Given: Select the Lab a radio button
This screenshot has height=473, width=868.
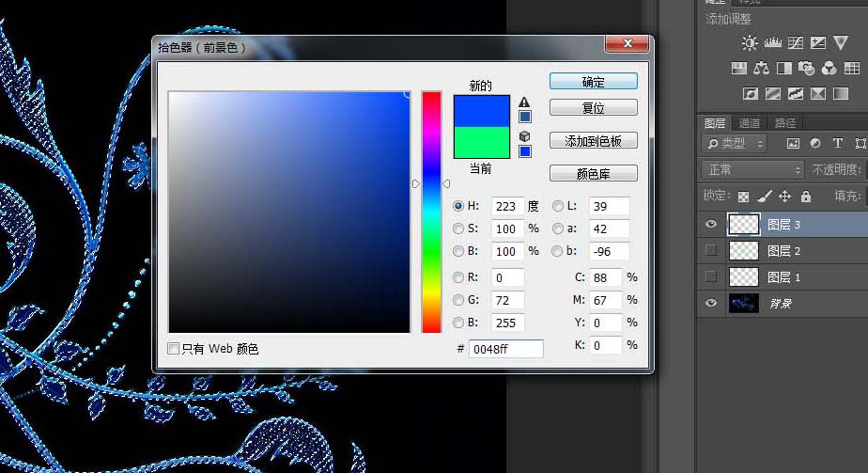Looking at the screenshot, I should click(x=557, y=229).
